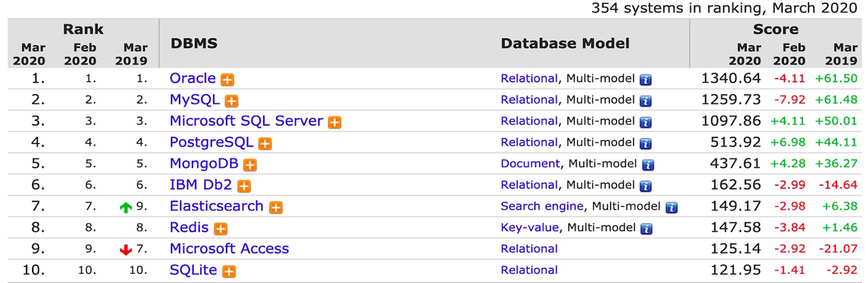Expand the plus icon beside Elasticsearch
The image size is (868, 283).
pyautogui.click(x=276, y=207)
